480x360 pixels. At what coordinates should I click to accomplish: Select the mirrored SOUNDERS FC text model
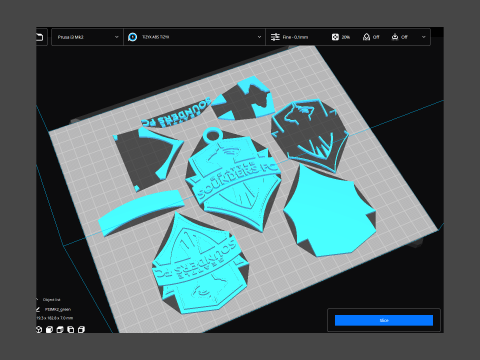(x=177, y=113)
